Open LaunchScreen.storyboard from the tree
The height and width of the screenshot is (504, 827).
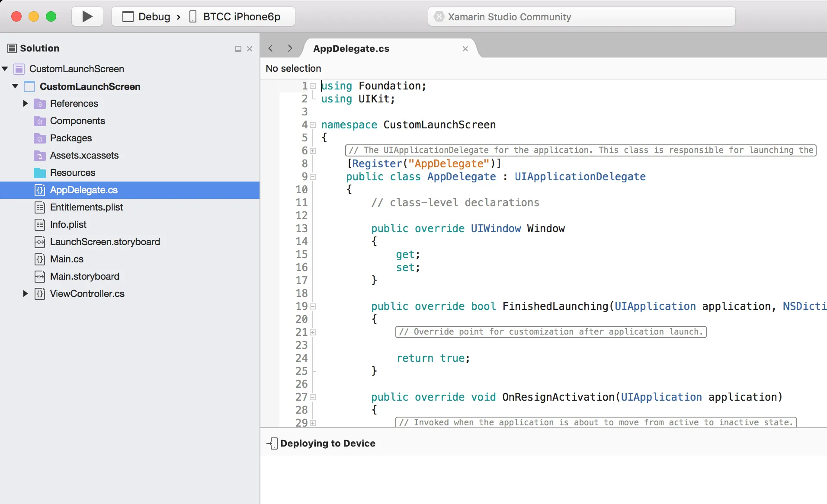tap(105, 242)
